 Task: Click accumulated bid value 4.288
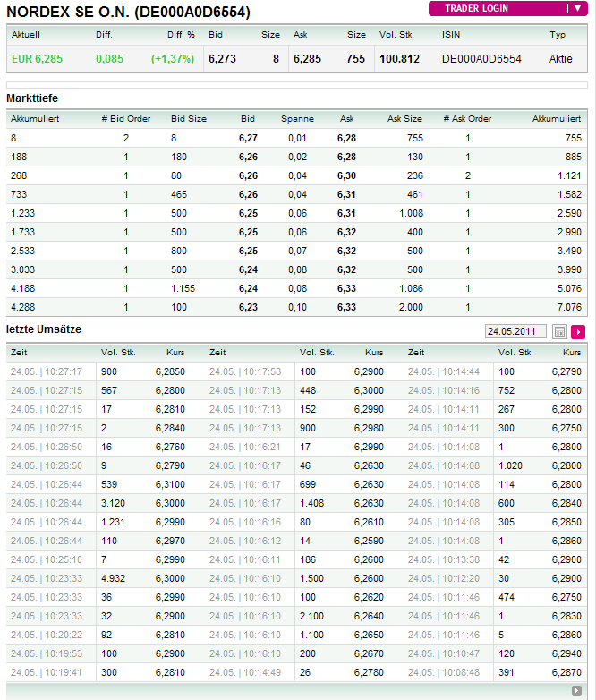click(22, 307)
